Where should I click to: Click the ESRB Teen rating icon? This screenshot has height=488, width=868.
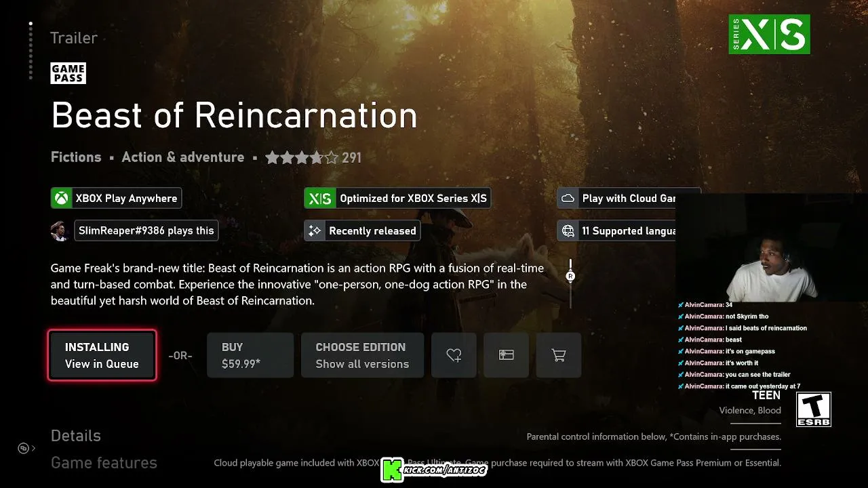(814, 409)
